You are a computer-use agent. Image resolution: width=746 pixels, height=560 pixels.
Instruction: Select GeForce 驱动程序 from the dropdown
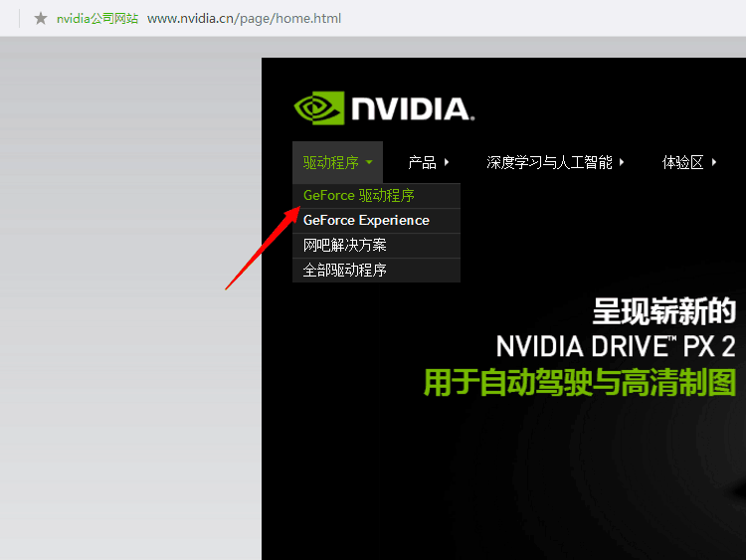coord(376,196)
